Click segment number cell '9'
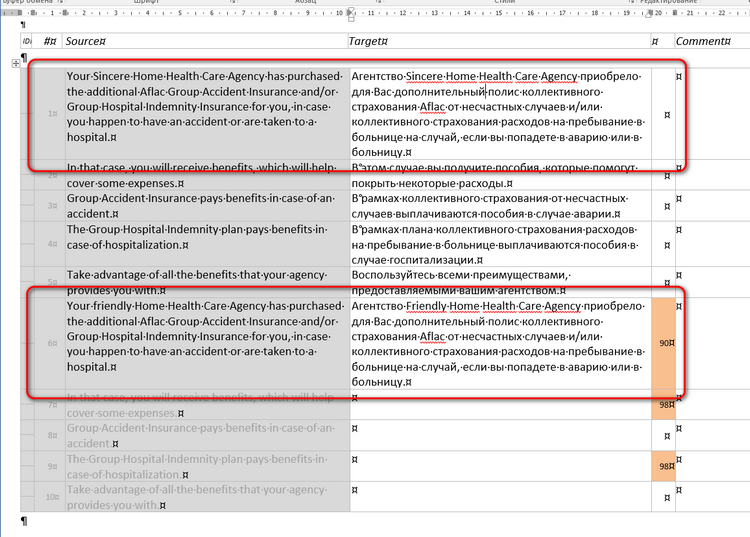 [49, 466]
